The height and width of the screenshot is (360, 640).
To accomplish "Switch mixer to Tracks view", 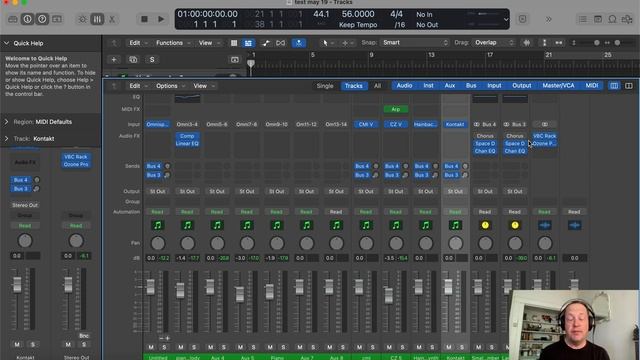I will tap(353, 86).
